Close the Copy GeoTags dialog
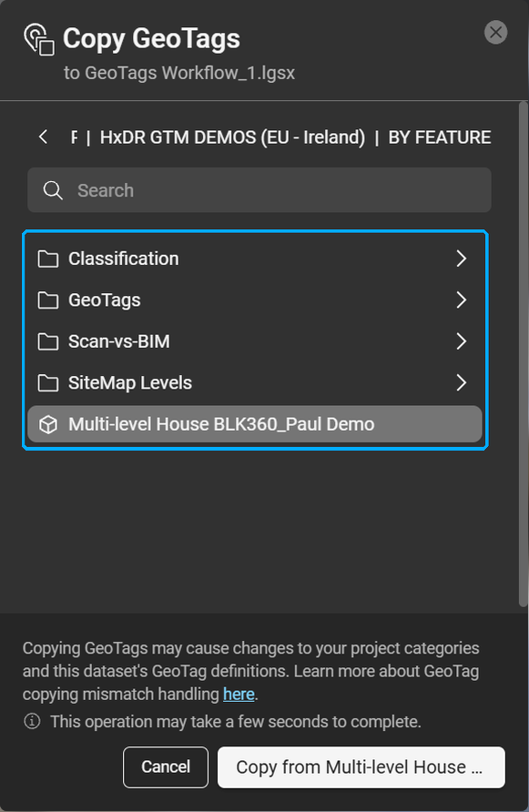This screenshot has width=529, height=812. click(495, 33)
